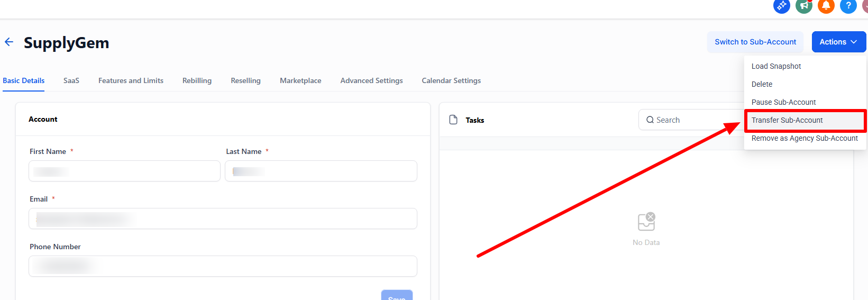
Task: Click the question mark help icon
Action: pos(848,6)
